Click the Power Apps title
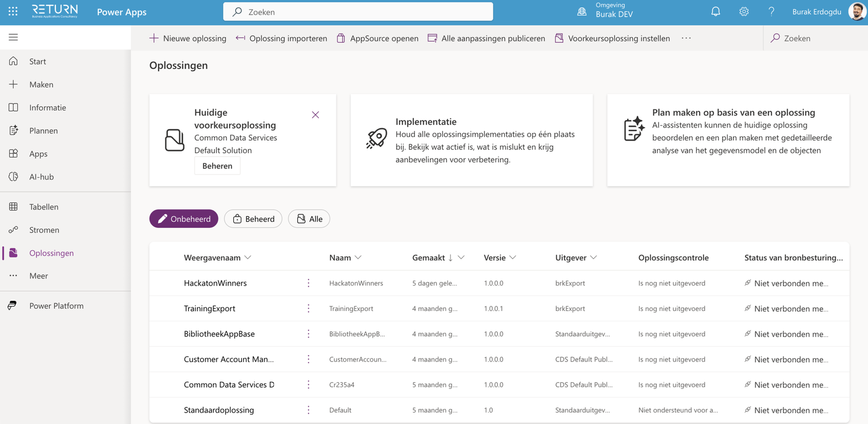868x424 pixels. (122, 12)
